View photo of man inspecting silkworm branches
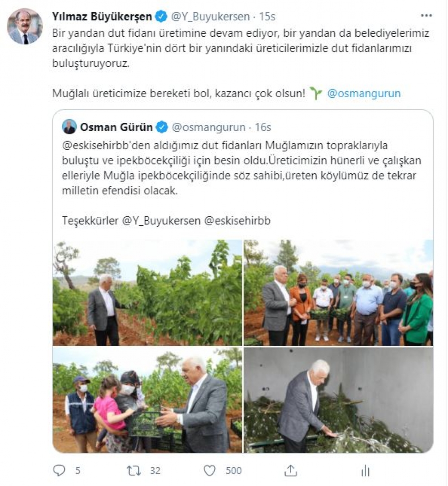 pyautogui.click(x=338, y=400)
